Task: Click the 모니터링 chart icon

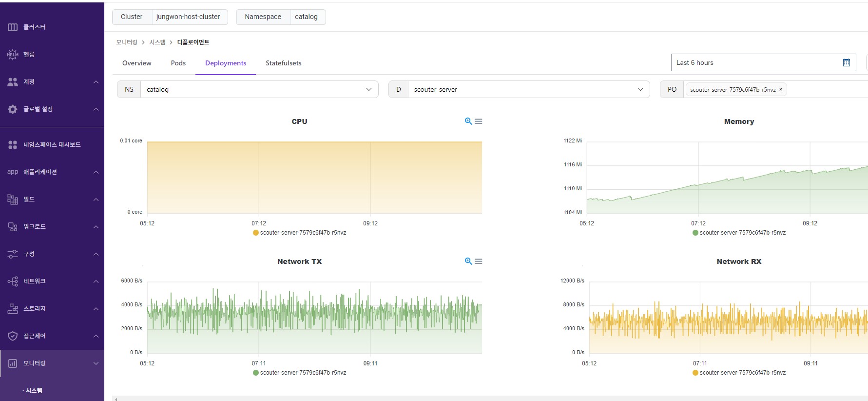Action: 13,363
